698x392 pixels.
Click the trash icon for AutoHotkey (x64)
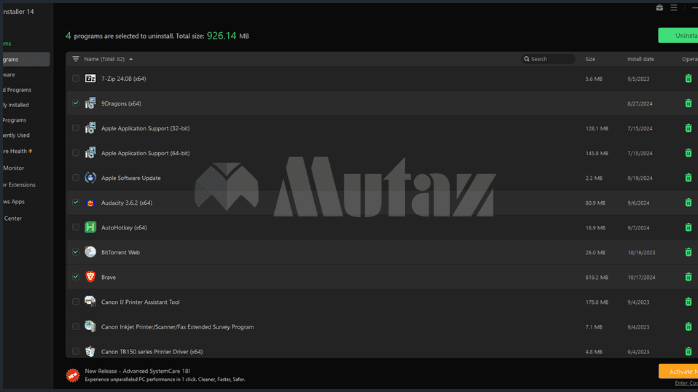(688, 227)
